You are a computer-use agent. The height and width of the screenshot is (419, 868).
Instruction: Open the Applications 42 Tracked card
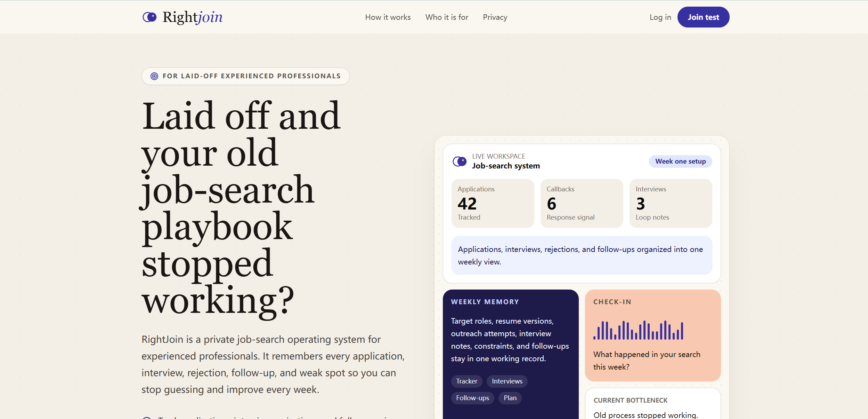[493, 203]
